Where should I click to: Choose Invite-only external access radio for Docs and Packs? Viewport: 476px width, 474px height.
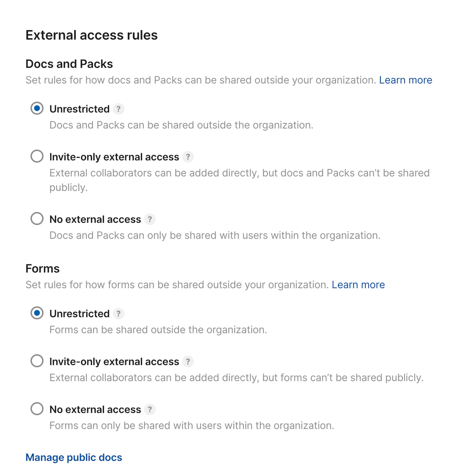coord(37,156)
